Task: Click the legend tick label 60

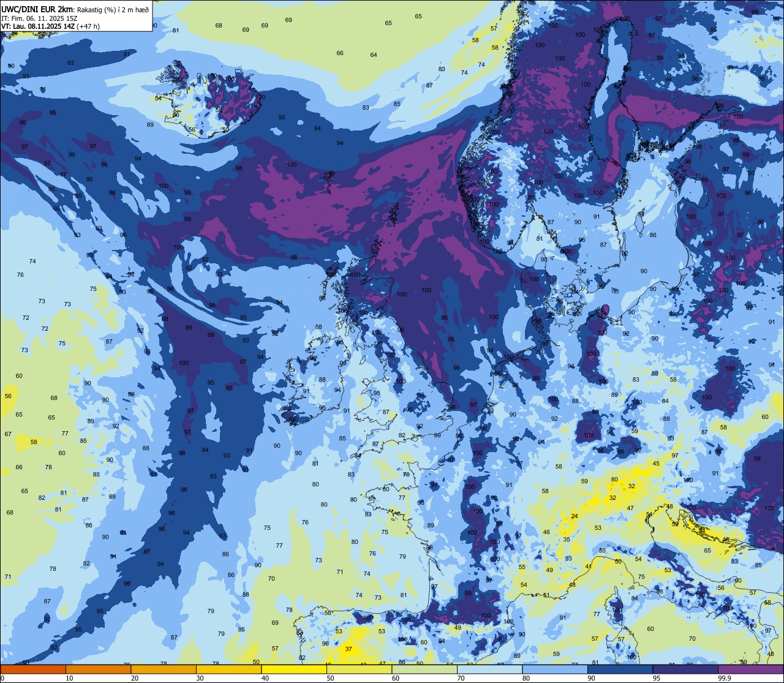Action: click(x=396, y=678)
